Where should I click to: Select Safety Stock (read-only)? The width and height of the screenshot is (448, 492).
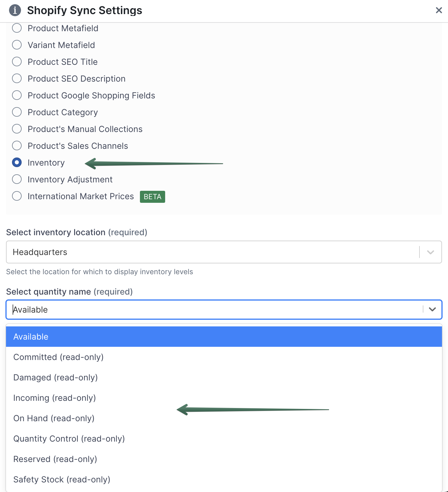coord(61,479)
